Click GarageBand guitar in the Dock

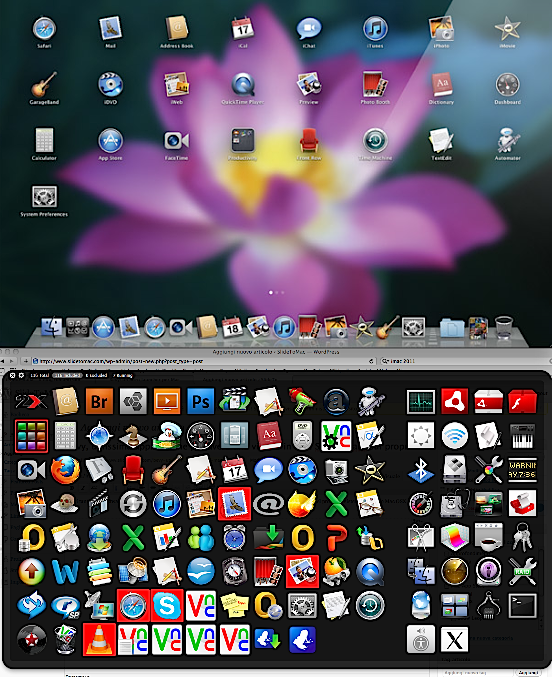click(x=387, y=327)
